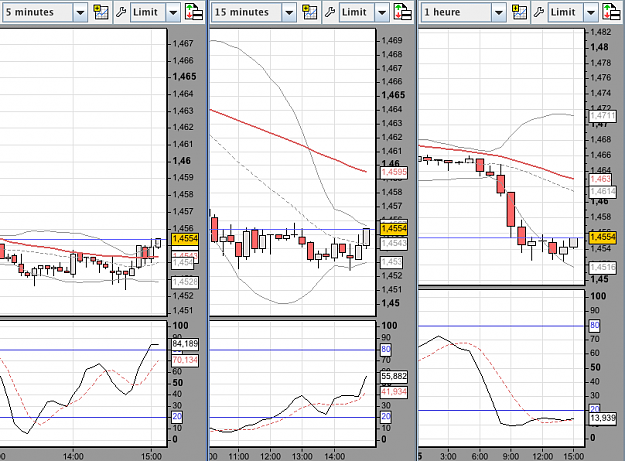Open the 1 heure timeframe dropdown

(x=498, y=13)
